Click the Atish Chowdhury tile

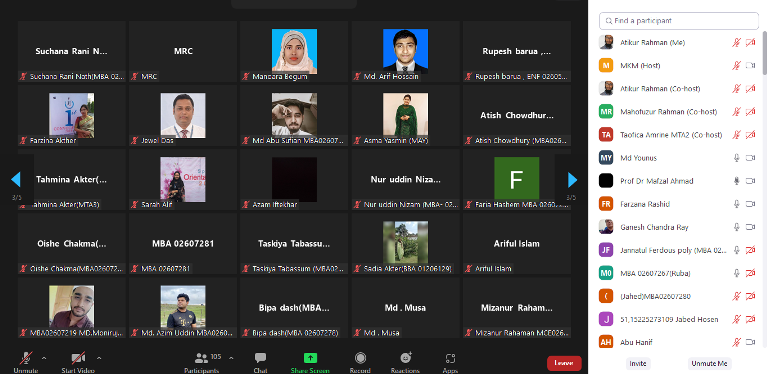(517, 116)
